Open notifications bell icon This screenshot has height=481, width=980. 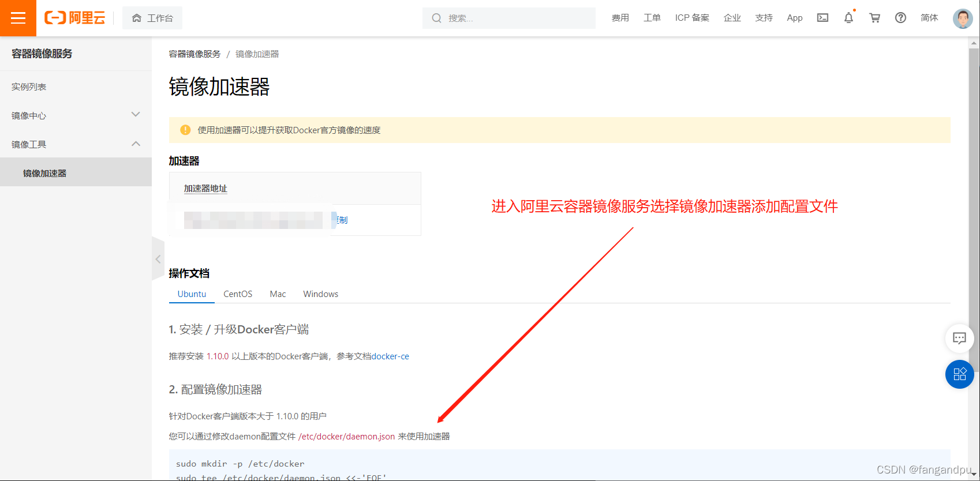tap(848, 18)
